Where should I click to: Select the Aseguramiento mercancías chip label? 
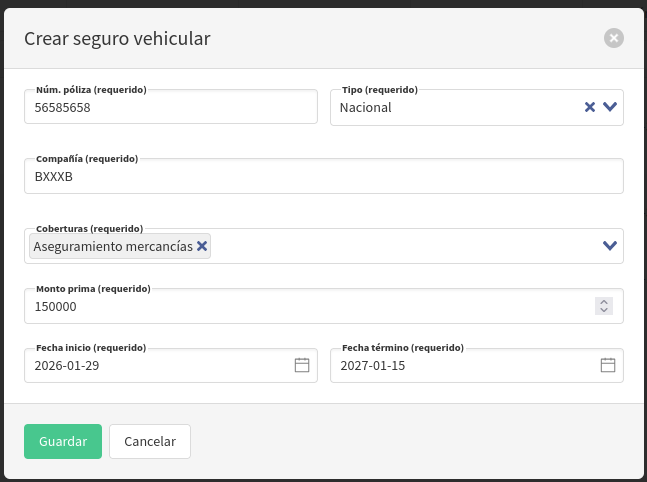[112, 246]
